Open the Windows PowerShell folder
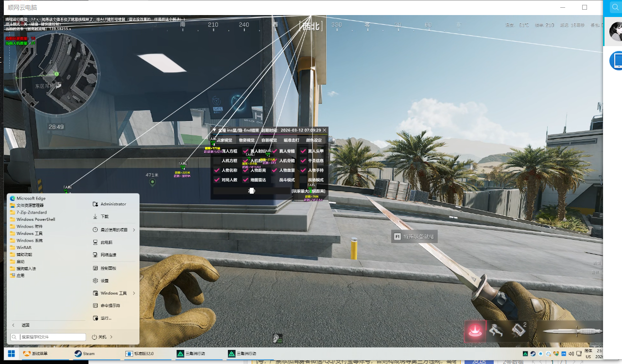Viewport: 622px width, 364px height. 35,219
